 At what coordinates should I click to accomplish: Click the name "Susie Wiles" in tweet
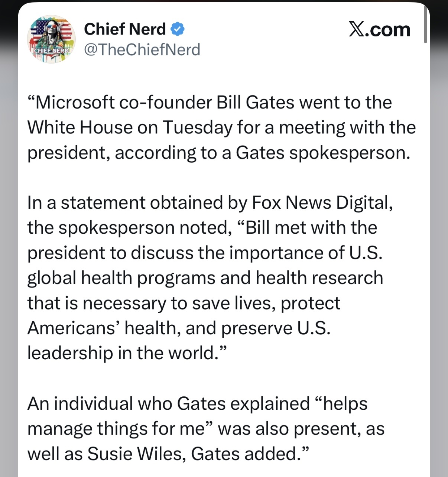pyautogui.click(x=136, y=454)
